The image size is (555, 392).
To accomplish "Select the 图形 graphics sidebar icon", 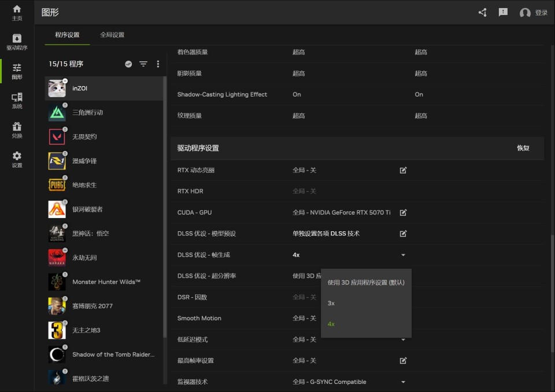I will pos(17,71).
